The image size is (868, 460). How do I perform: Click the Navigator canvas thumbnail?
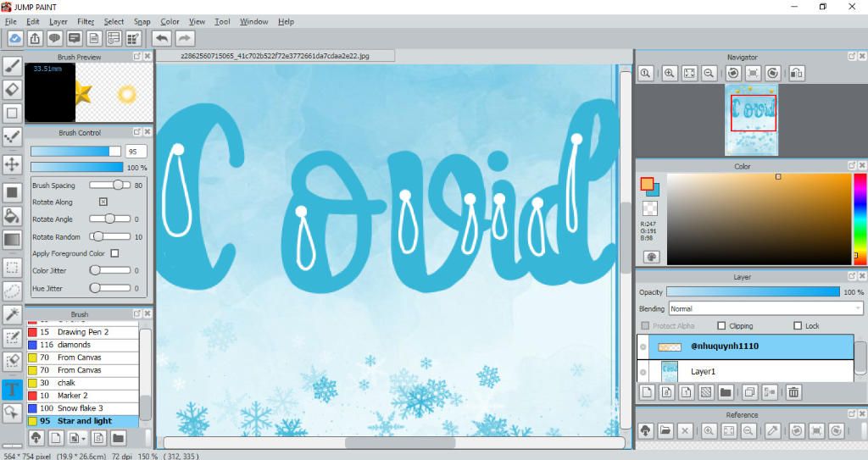(x=751, y=119)
